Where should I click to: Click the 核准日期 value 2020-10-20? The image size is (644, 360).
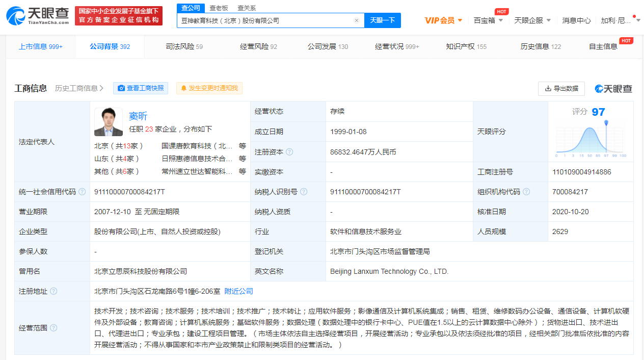(x=571, y=212)
